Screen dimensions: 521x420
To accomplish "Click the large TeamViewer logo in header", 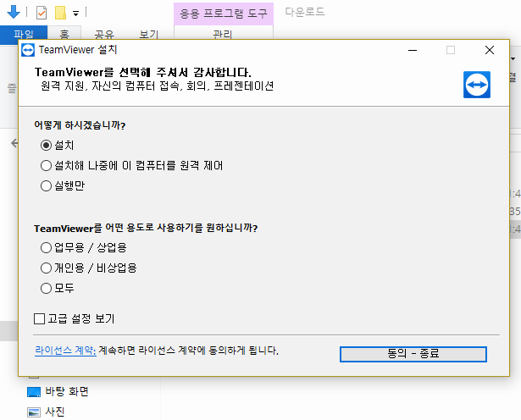I will point(477,85).
